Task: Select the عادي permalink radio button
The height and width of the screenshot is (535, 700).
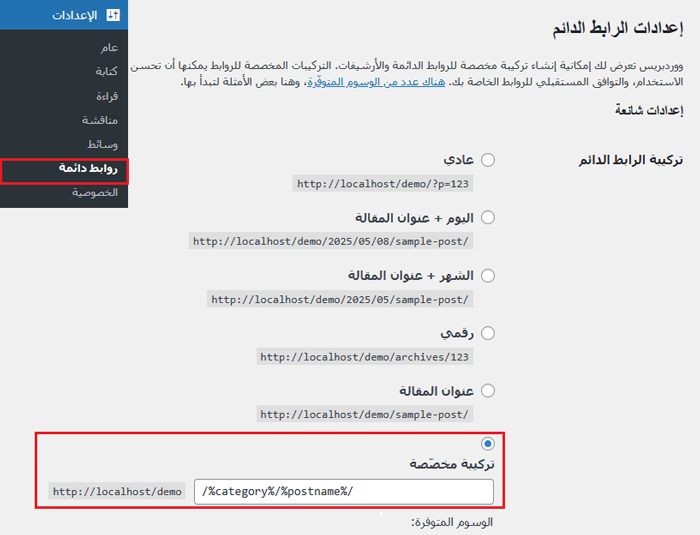Action: (x=488, y=160)
